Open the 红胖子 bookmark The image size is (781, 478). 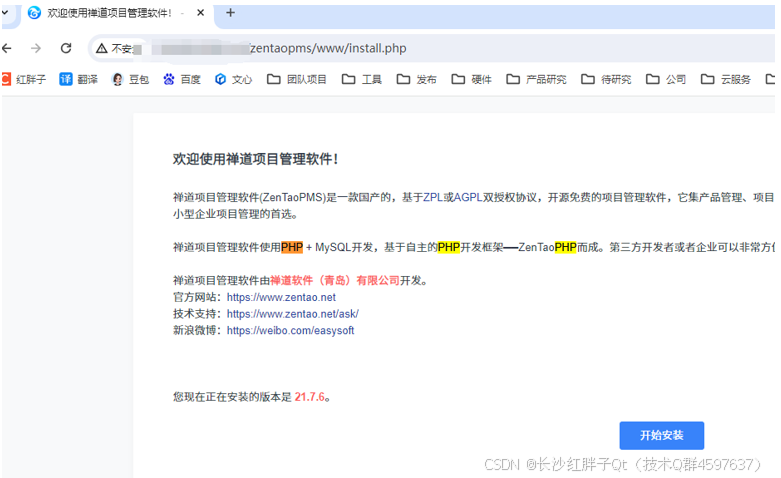pos(24,79)
